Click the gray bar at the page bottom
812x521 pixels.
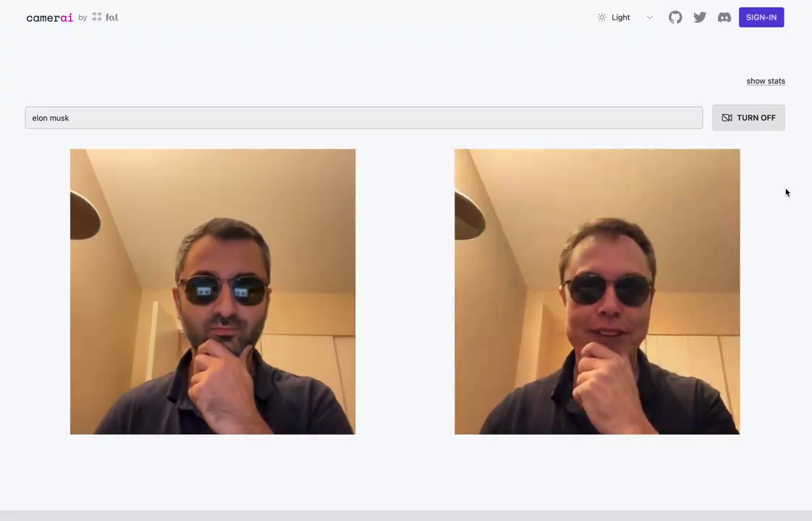pyautogui.click(x=406, y=516)
